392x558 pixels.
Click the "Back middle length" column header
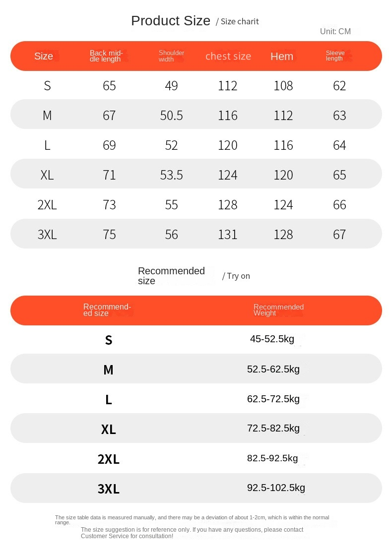[106, 56]
